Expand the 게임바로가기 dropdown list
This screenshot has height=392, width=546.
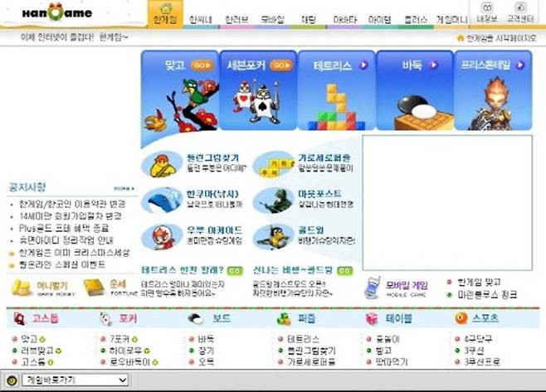click(121, 380)
